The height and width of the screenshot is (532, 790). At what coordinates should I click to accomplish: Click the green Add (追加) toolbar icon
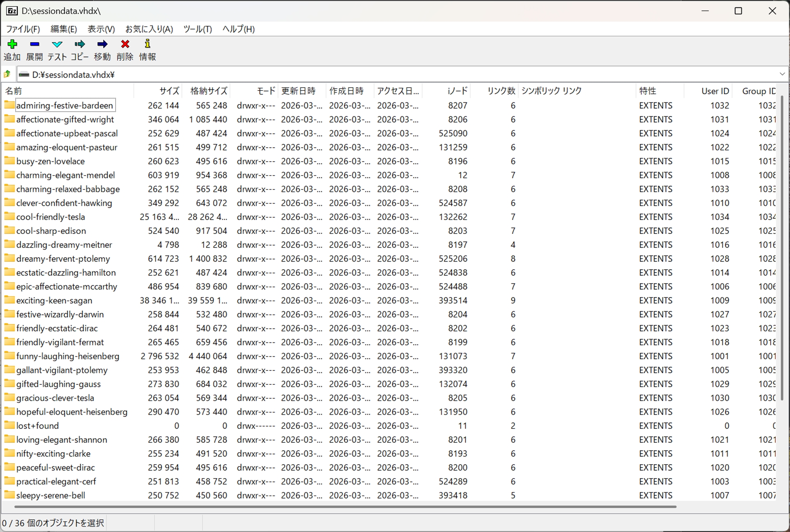pyautogui.click(x=12, y=44)
